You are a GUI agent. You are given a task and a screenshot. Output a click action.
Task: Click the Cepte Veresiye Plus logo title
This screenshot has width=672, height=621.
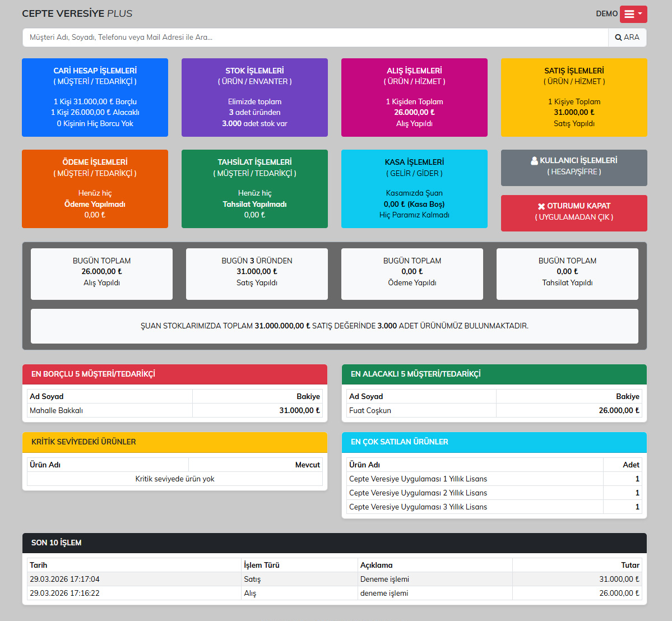(x=77, y=13)
